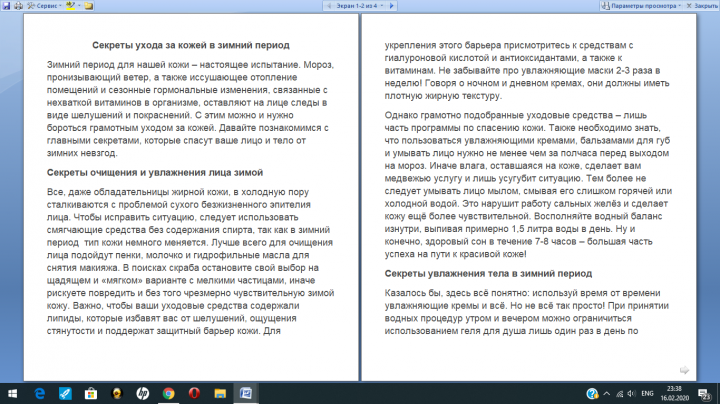720x404 pixels.
Task: Save the document with the floppy disk icon
Action: [x=6, y=6]
